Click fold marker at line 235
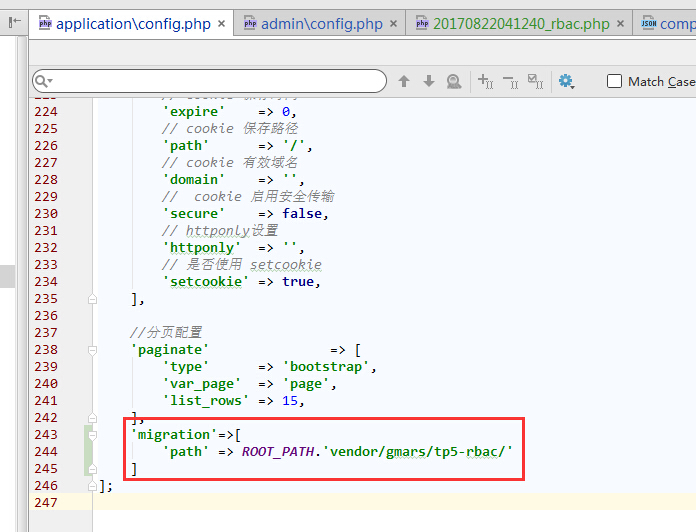 point(92,299)
